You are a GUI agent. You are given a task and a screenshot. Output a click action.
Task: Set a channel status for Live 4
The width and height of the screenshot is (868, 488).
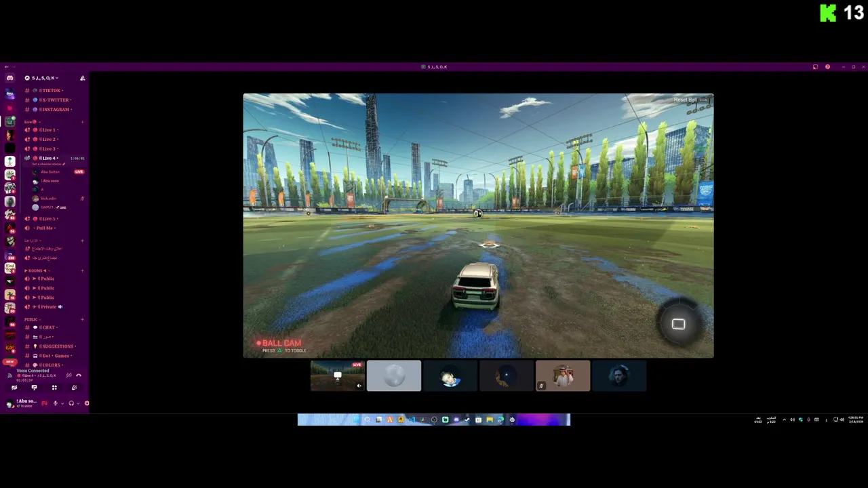[49, 164]
